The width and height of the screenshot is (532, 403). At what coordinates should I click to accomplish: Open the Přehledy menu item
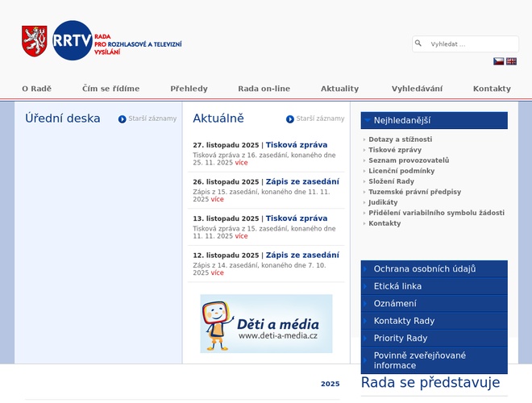(x=189, y=89)
